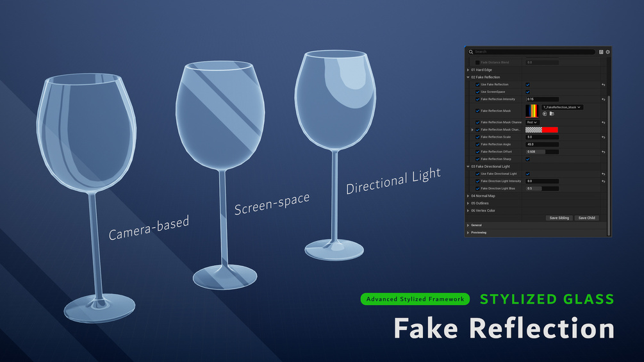The height and width of the screenshot is (362, 644).
Task: Click the Directional Light label text
Action: click(x=393, y=181)
